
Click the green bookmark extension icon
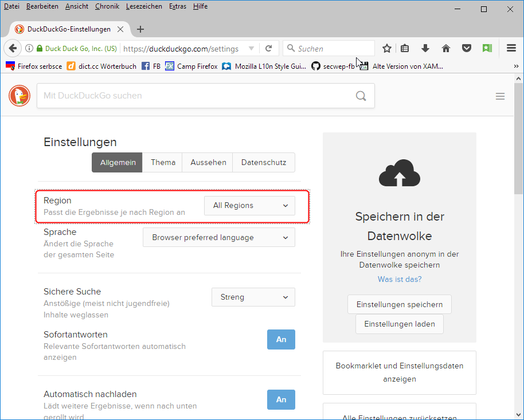[x=487, y=49]
